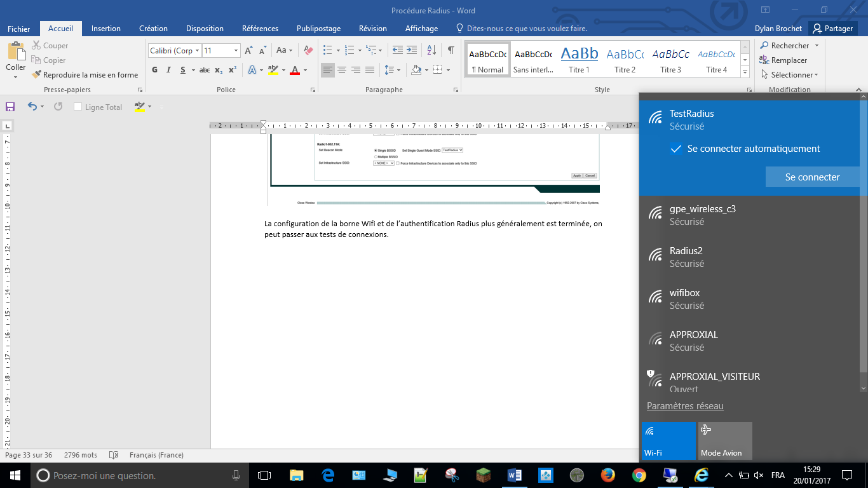Show paragraph marks with the pilcrow icon
Screen dimensions: 868x488
[x=451, y=50]
